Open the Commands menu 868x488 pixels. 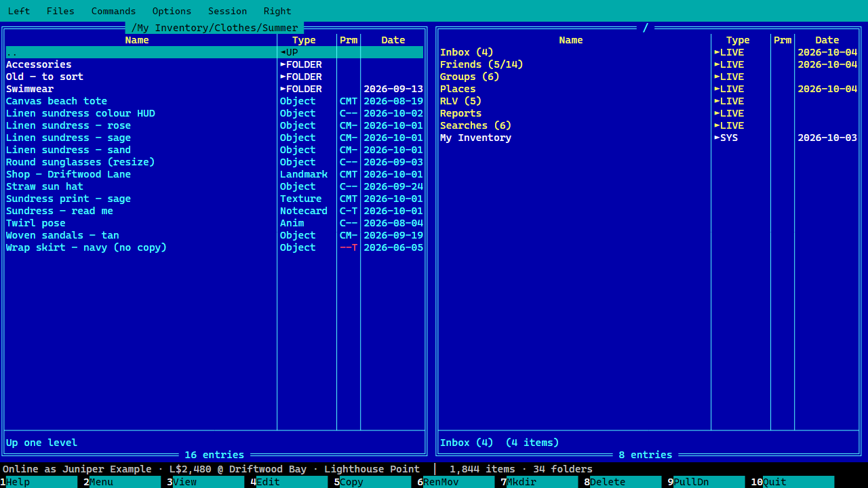point(113,11)
